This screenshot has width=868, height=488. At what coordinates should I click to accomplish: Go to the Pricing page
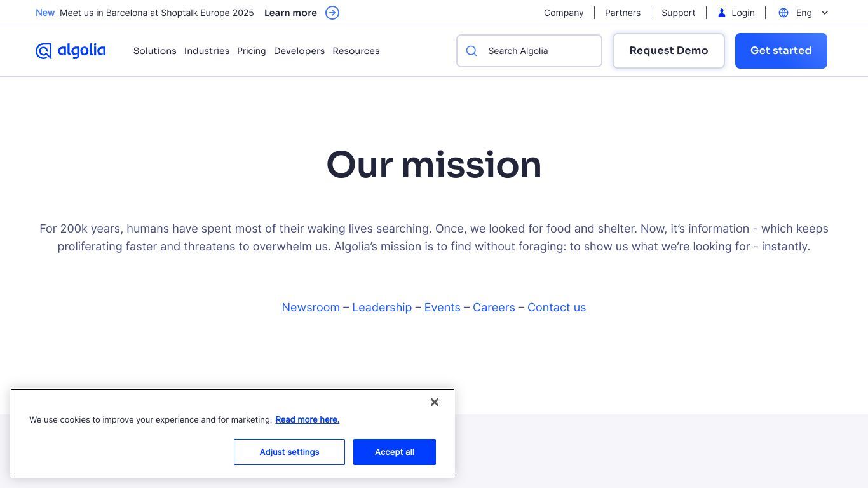(x=252, y=51)
